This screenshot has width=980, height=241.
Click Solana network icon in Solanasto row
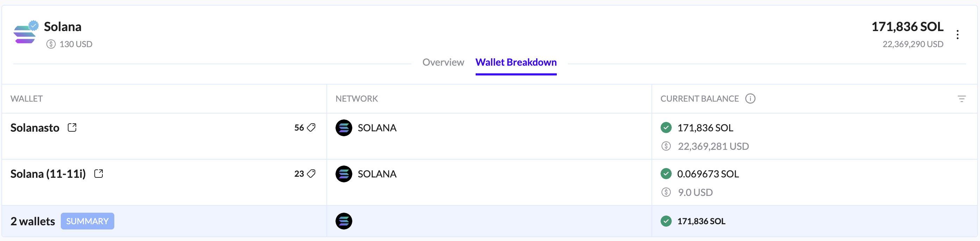(344, 128)
